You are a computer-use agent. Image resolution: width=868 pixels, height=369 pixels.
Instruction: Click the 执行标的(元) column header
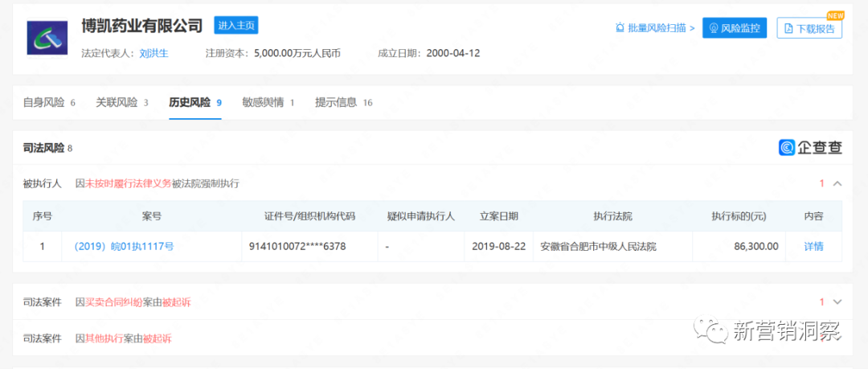(x=739, y=216)
